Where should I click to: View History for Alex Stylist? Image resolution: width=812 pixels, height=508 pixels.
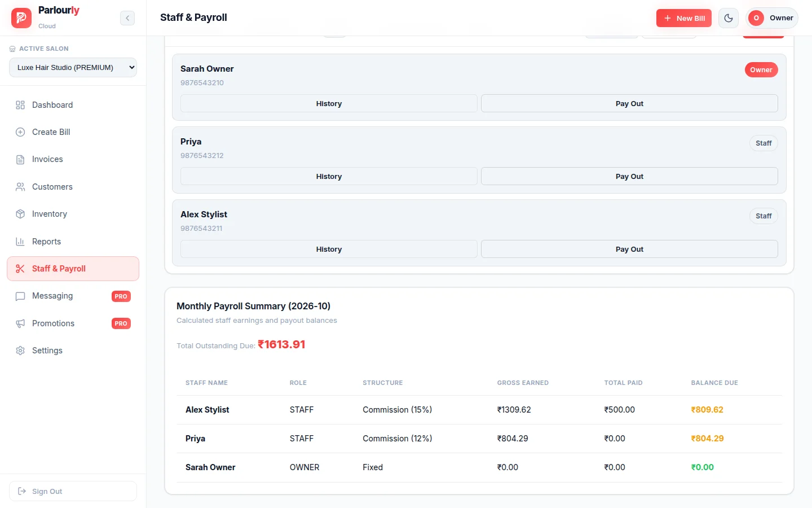[x=329, y=249]
